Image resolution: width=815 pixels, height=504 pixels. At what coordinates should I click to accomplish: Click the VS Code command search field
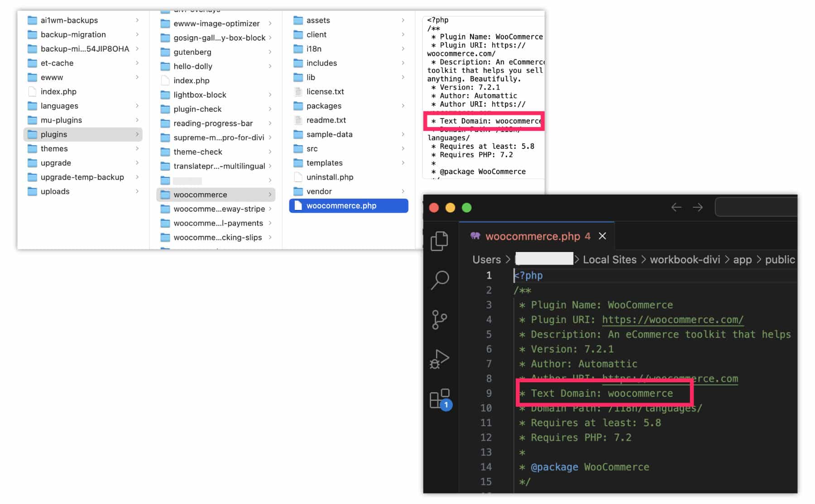(756, 207)
